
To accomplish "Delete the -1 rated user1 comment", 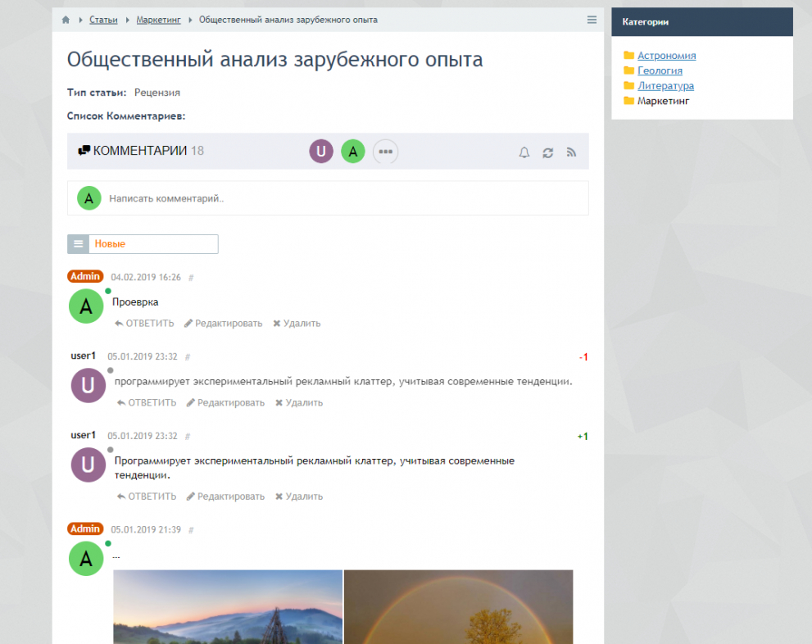I will [x=299, y=403].
